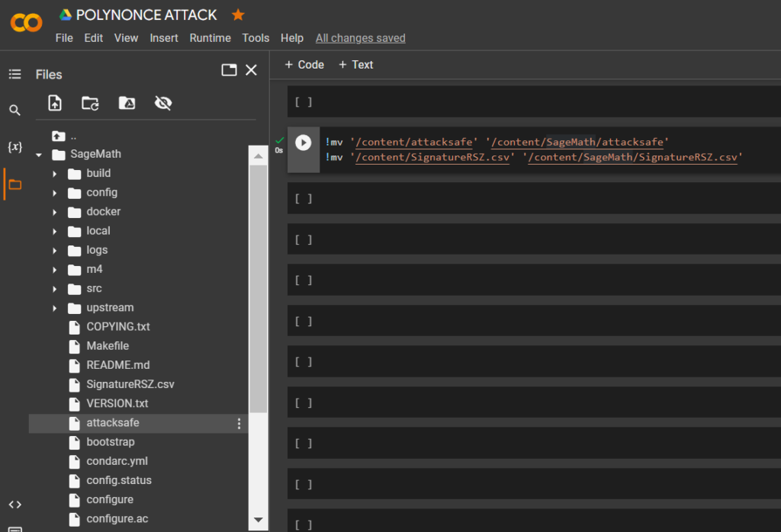Go up to the parent directory
The height and width of the screenshot is (532, 781).
coord(59,136)
